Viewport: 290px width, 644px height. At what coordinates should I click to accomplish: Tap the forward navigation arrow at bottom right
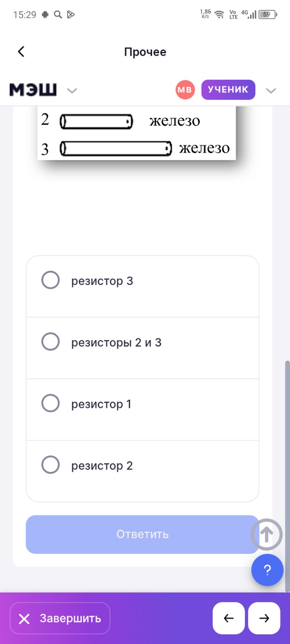tap(264, 618)
